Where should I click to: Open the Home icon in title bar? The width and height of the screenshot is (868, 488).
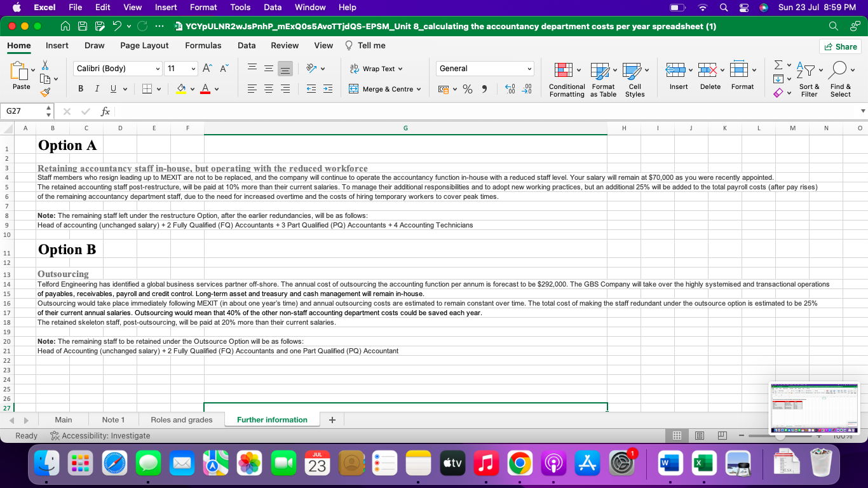[x=65, y=27]
